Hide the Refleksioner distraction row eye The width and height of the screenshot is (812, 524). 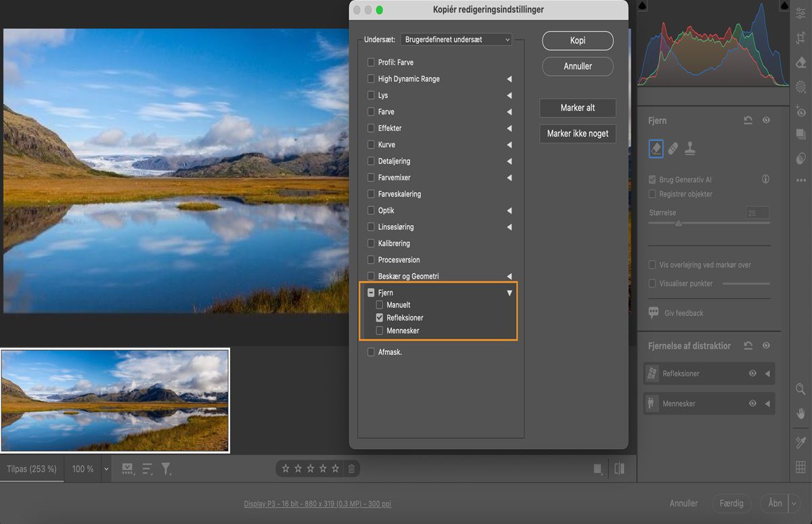pyautogui.click(x=752, y=373)
